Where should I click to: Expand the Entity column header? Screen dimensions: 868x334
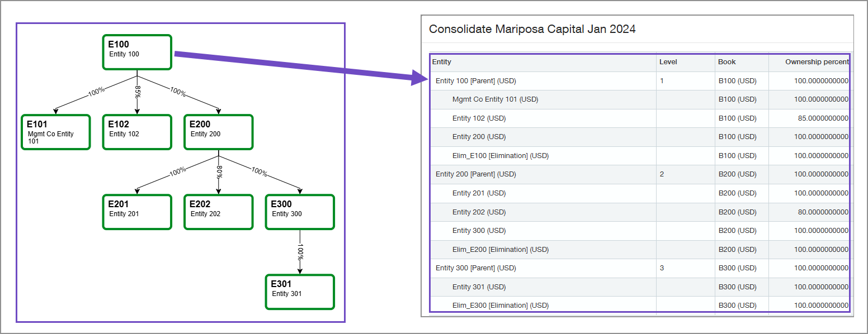pyautogui.click(x=441, y=62)
